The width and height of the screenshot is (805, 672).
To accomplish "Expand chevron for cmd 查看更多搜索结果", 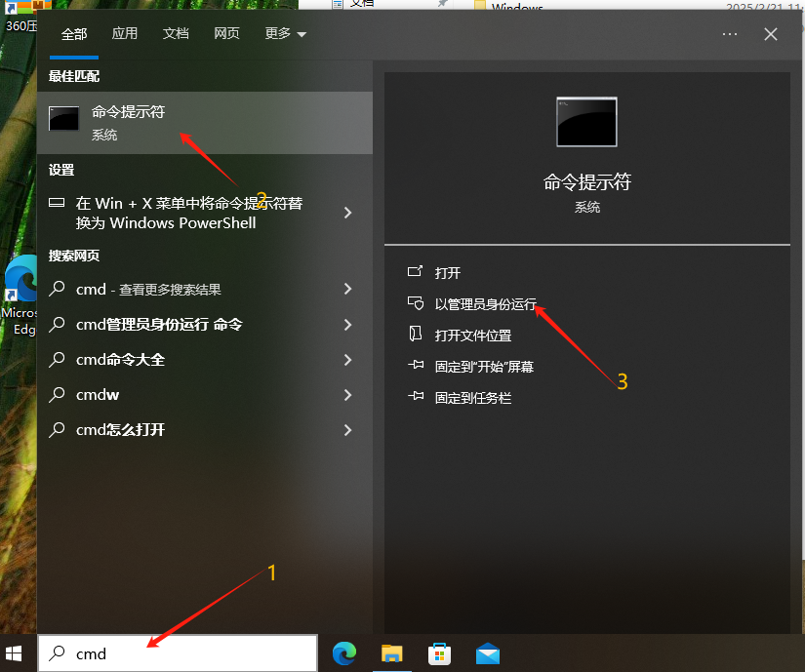I will tap(348, 289).
